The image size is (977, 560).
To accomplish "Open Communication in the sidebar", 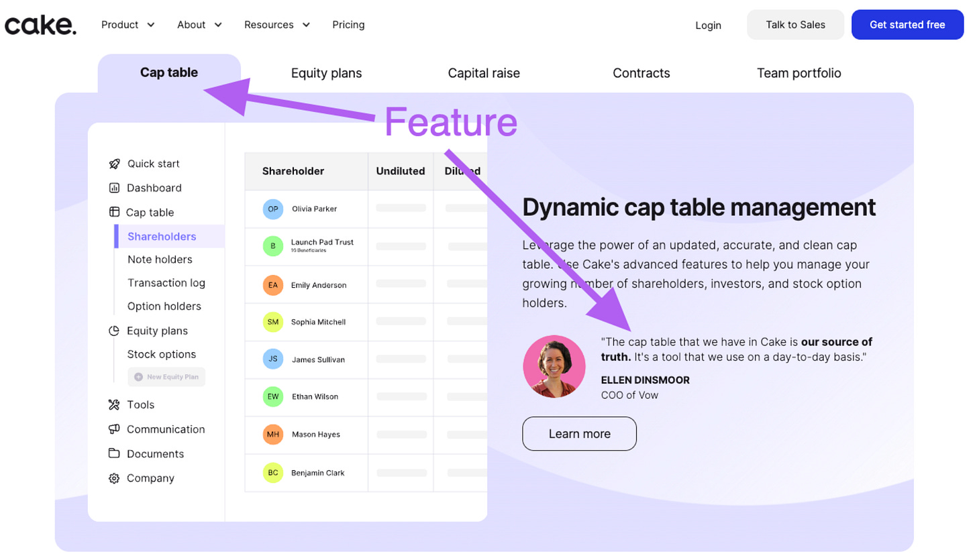I will (156, 429).
